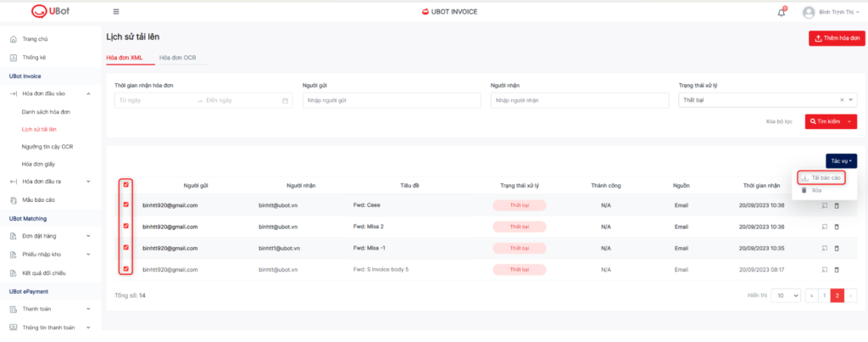Click the Đơn đặt hàng document icon
This screenshot has width=868, height=342.
tap(14, 236)
